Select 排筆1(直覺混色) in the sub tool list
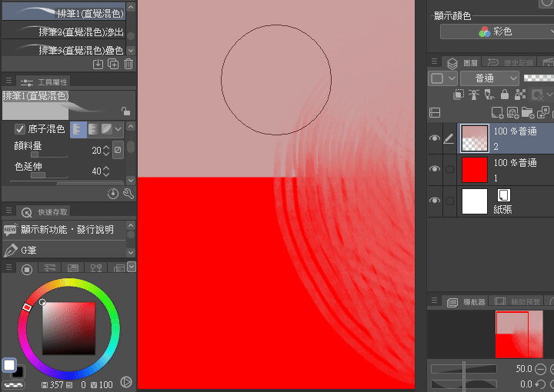Viewport: 554px width, 392px height. coord(64,12)
